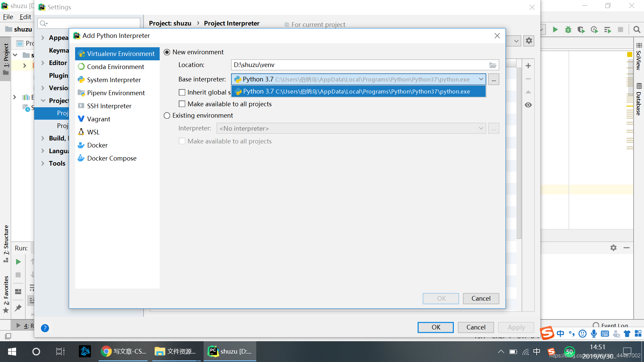Select Conda Environment in the list
The height and width of the screenshot is (362, 644).
click(x=115, y=67)
